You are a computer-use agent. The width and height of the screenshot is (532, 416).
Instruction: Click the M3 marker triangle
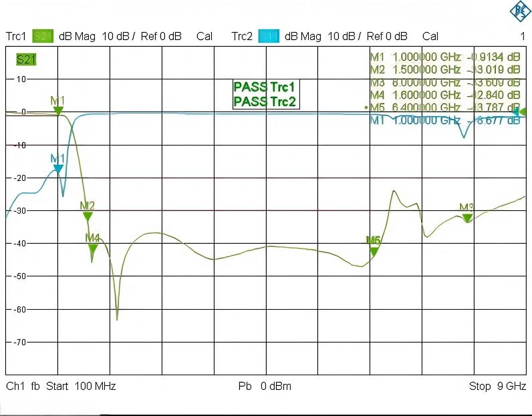pyautogui.click(x=467, y=218)
